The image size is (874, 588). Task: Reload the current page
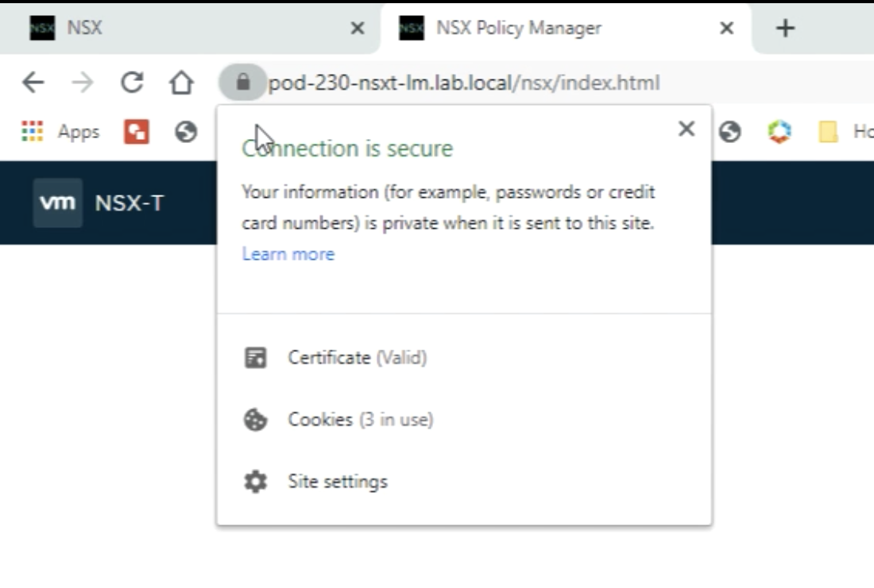[132, 83]
